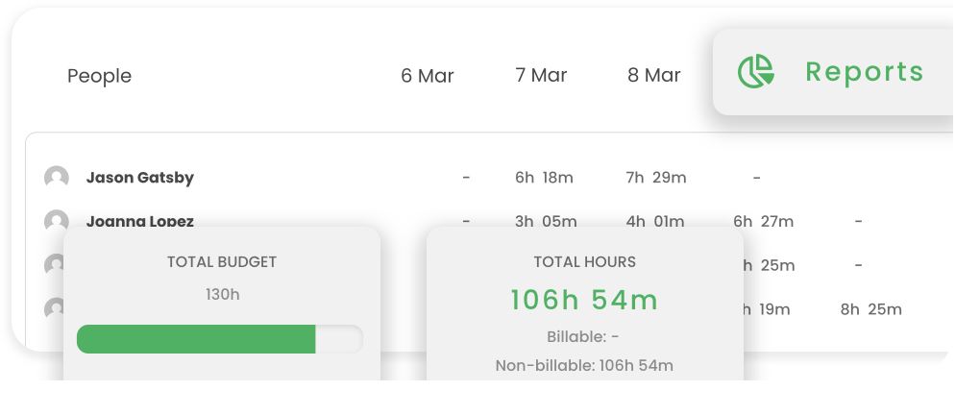This screenshot has height=415, width=980.
Task: Open the Reports button
Action: (x=832, y=72)
